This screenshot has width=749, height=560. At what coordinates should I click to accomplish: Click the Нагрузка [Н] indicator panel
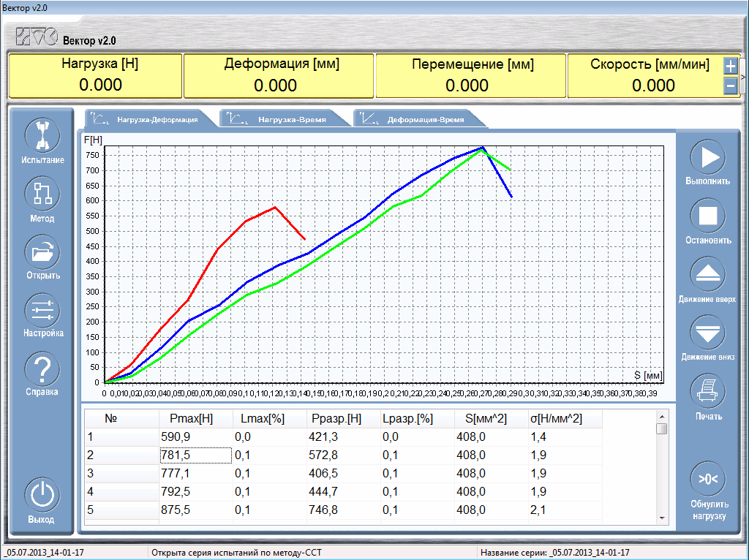coord(96,76)
